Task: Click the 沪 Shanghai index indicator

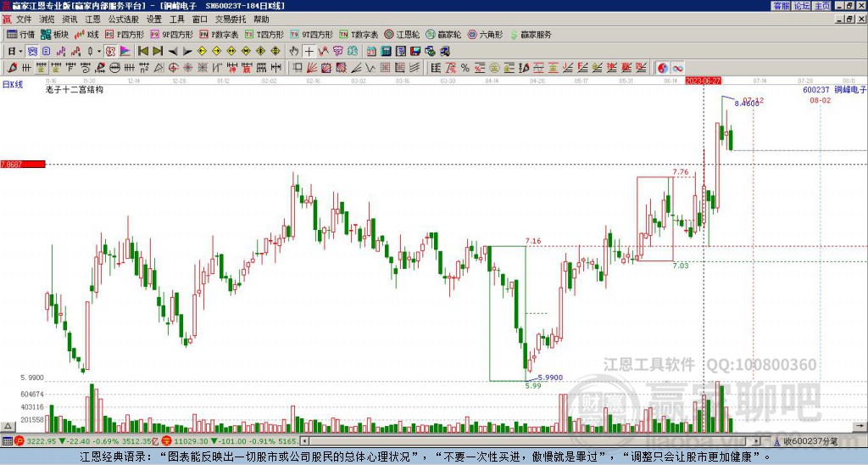Action: point(20,441)
